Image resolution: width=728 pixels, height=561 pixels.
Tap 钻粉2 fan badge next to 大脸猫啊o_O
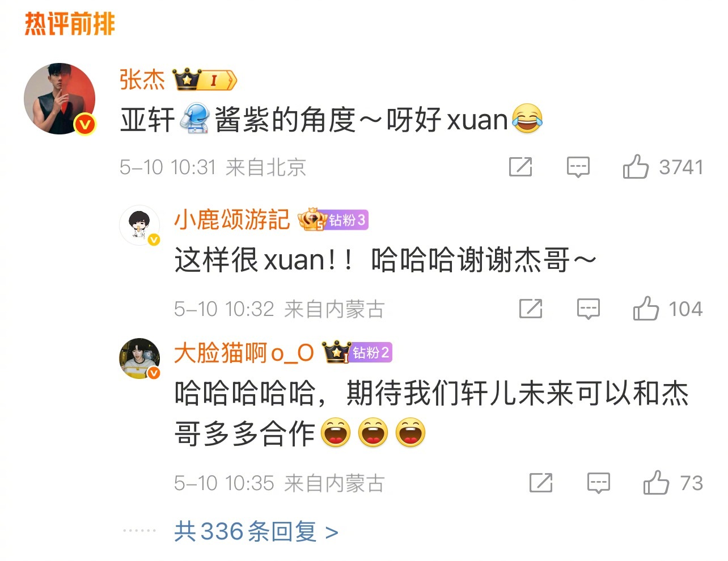[x=357, y=352]
